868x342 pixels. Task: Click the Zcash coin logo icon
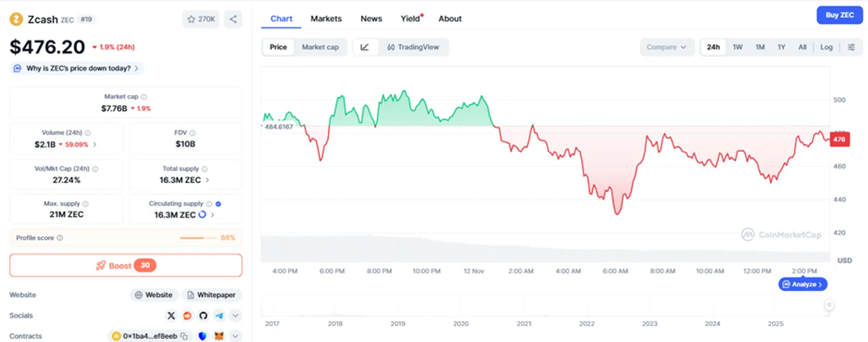coord(16,20)
